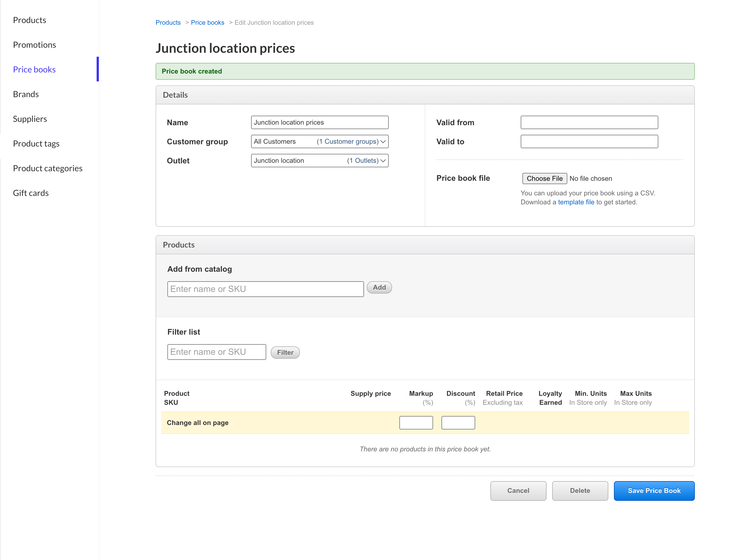
Task: Click the Price books breadcrumb link
Action: [x=207, y=22]
